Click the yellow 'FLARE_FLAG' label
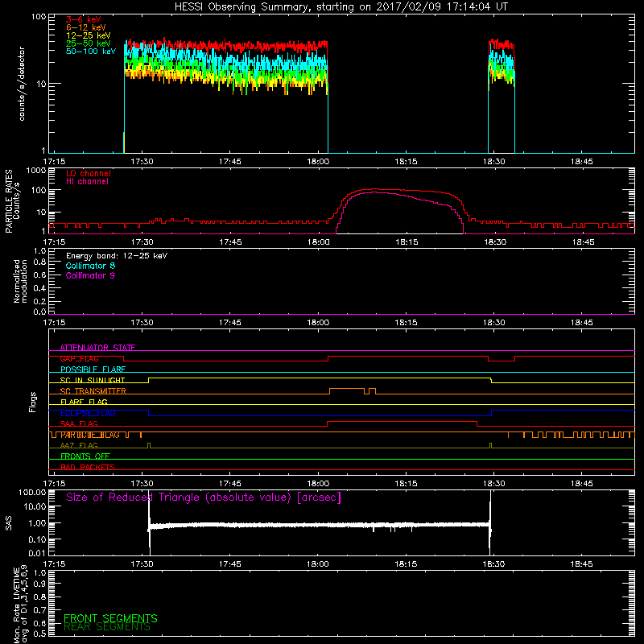The image size is (644, 644). click(84, 402)
